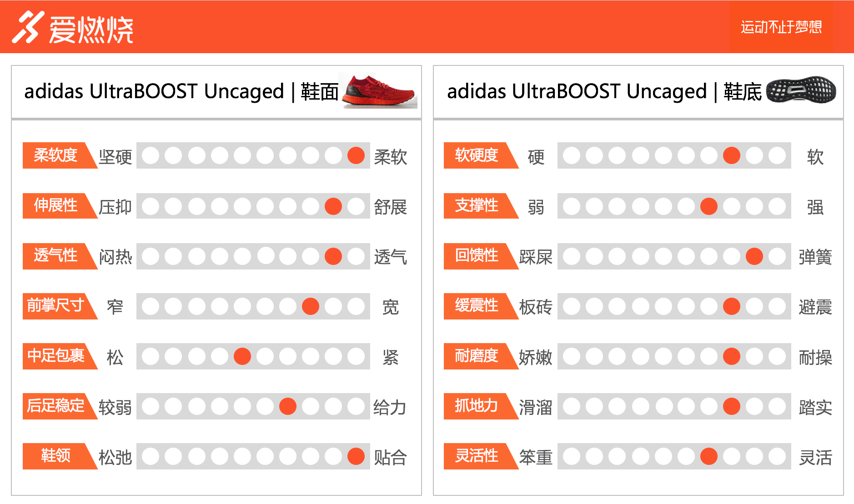This screenshot has width=854, height=504.
Task: Open the red shoe upper thumbnail
Action: coord(380,91)
